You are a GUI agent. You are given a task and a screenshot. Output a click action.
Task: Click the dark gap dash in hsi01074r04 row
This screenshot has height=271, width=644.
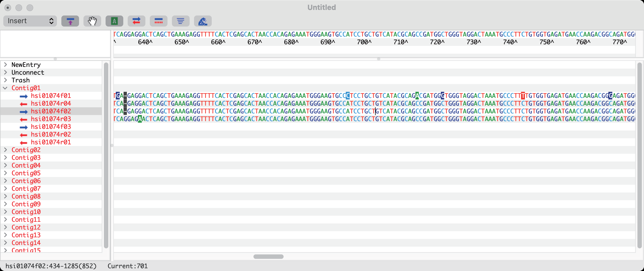[125, 103]
